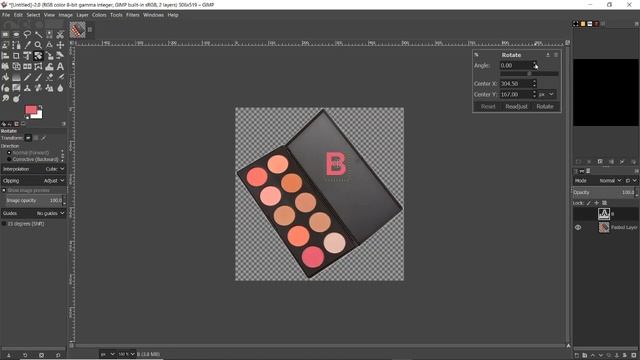This screenshot has width=640, height=360.
Task: Select the Measure tool
Action: 49,45
